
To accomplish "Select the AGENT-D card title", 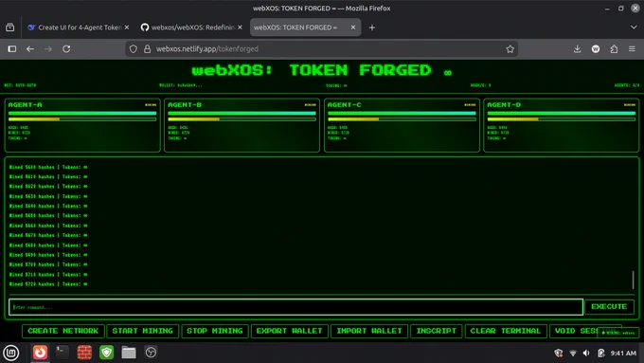I will click(x=504, y=105).
